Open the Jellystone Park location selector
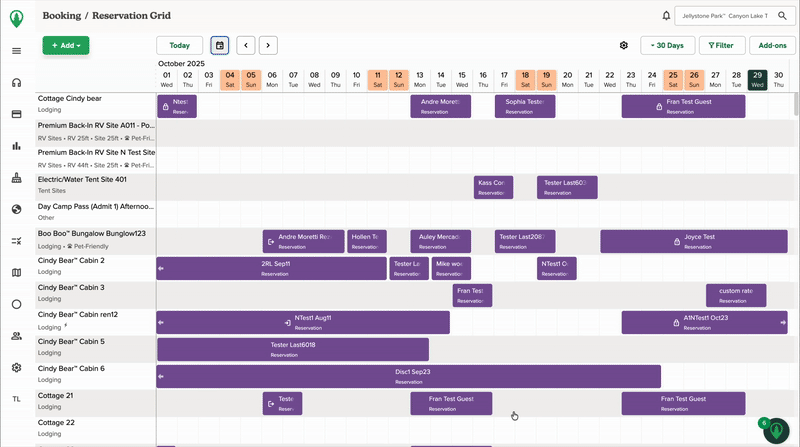Viewport: 800px width, 447px height. coord(735,16)
